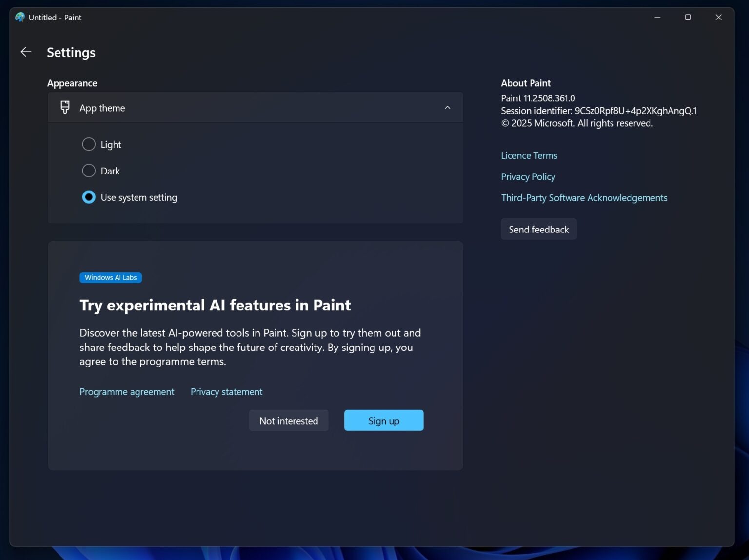Open the Licence Terms
The width and height of the screenshot is (749, 560).
click(529, 155)
